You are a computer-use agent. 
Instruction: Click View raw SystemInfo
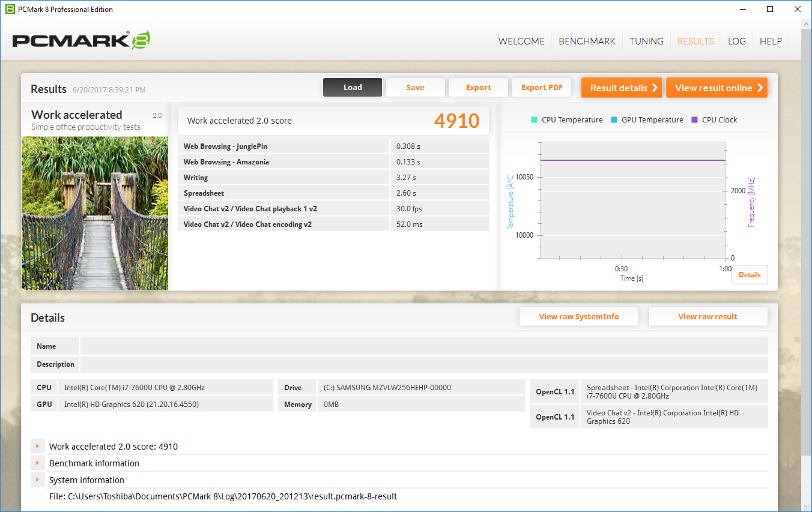coord(579,317)
